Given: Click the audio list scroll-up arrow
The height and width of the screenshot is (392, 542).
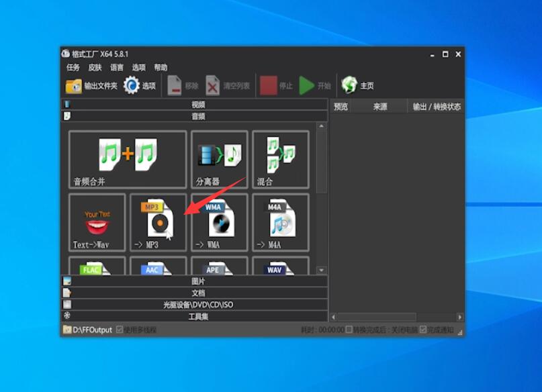Looking at the screenshot, I should tap(322, 126).
